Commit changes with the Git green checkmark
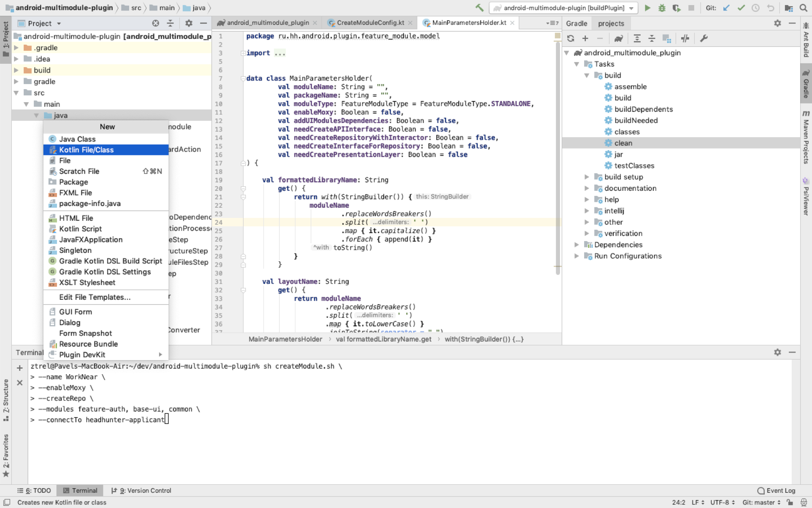 pyautogui.click(x=741, y=8)
